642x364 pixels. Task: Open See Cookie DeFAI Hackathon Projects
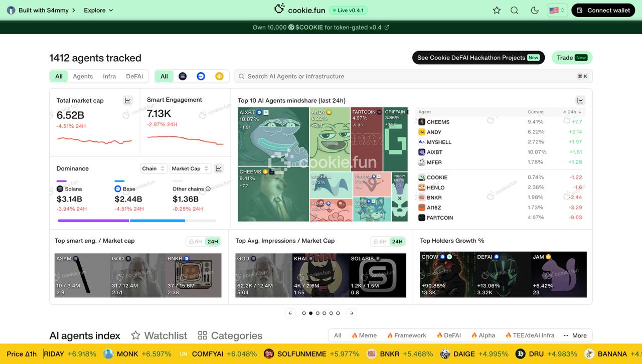coord(478,58)
